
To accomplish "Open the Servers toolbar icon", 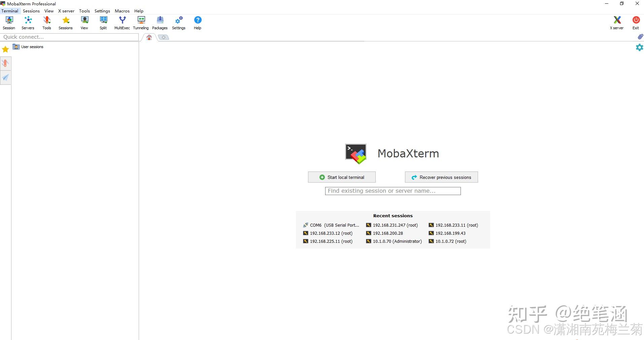I will pyautogui.click(x=28, y=22).
